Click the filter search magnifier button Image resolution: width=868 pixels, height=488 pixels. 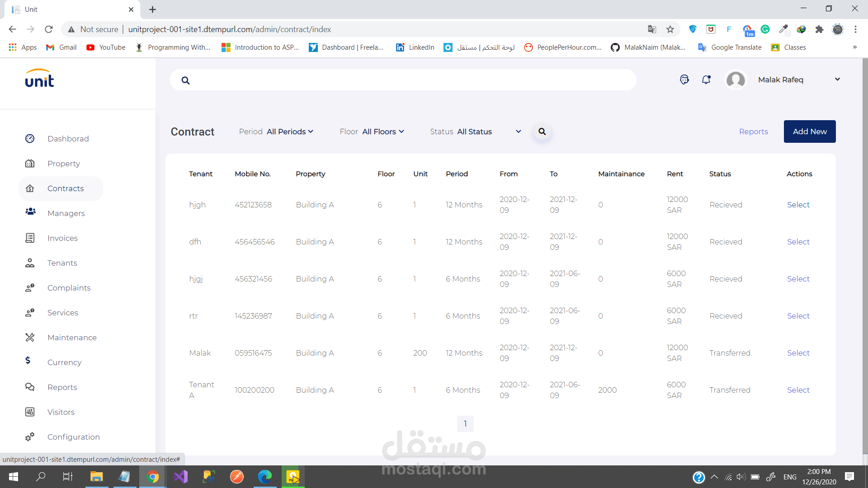click(542, 131)
